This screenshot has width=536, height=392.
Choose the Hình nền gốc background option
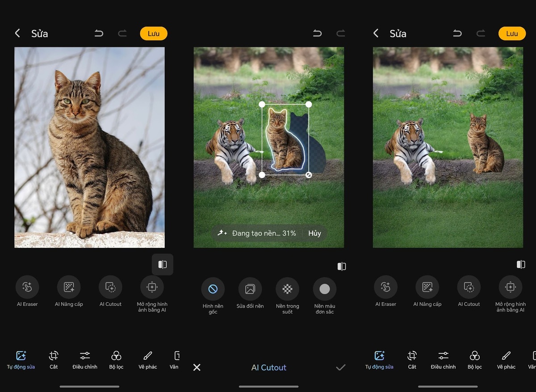[213, 296]
